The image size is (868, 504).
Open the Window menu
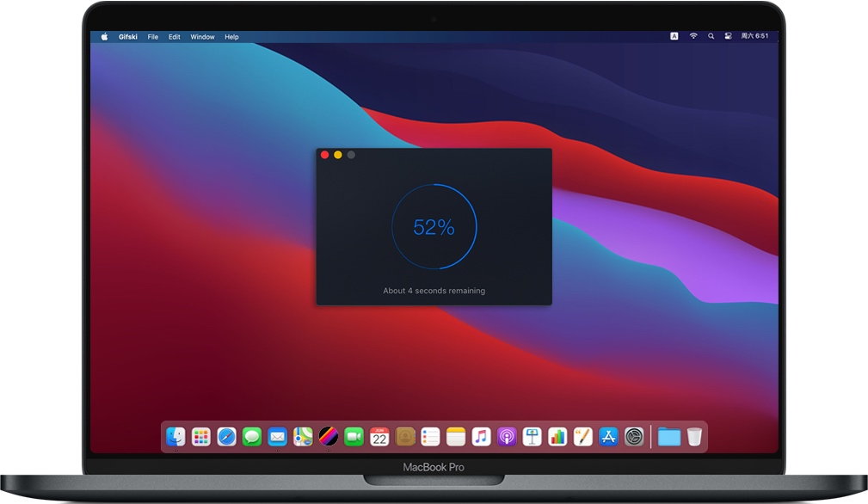tap(203, 37)
